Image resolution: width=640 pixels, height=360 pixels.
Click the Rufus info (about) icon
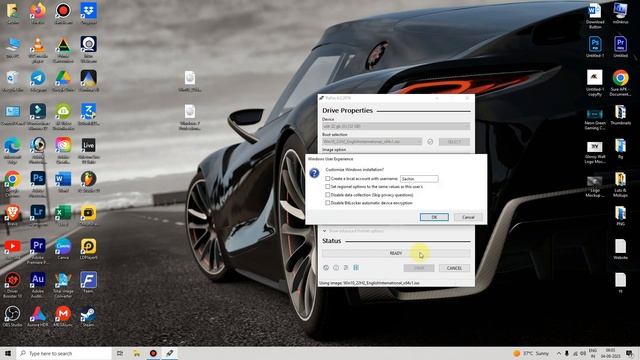(336, 268)
